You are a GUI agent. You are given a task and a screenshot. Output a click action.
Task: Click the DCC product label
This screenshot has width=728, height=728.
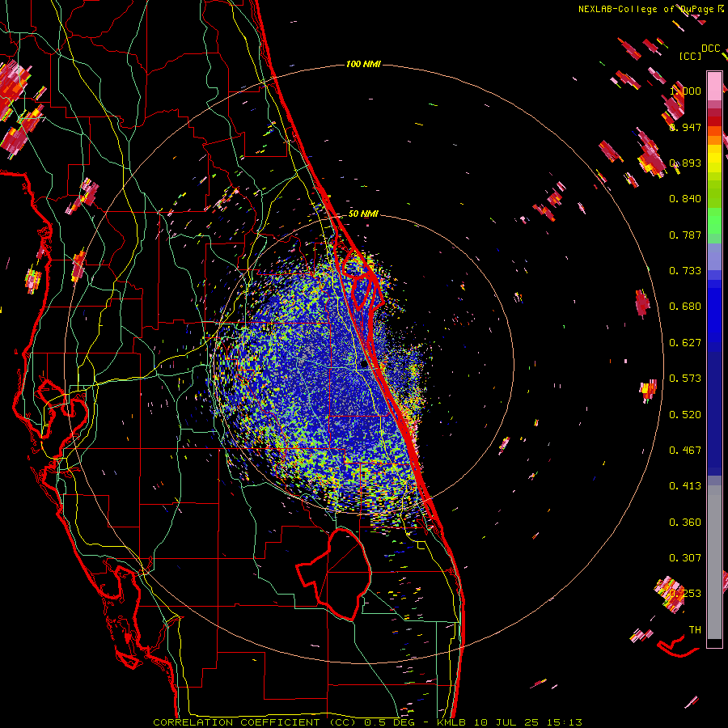[711, 49]
